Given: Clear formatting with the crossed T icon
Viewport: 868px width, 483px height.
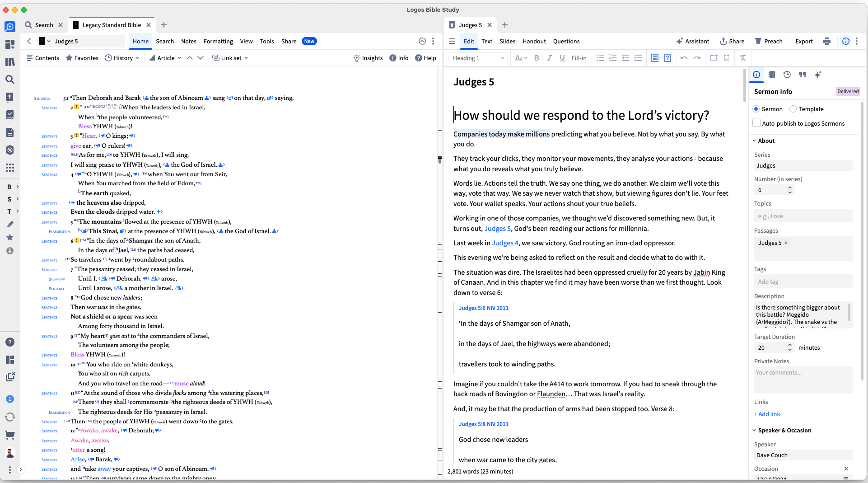Looking at the screenshot, I should coord(743,58).
